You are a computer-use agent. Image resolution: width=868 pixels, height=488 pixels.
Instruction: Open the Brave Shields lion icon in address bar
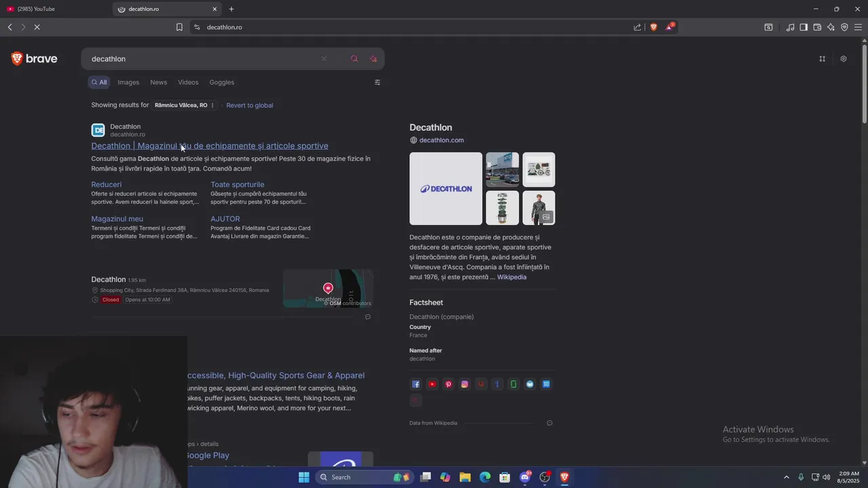tap(654, 27)
